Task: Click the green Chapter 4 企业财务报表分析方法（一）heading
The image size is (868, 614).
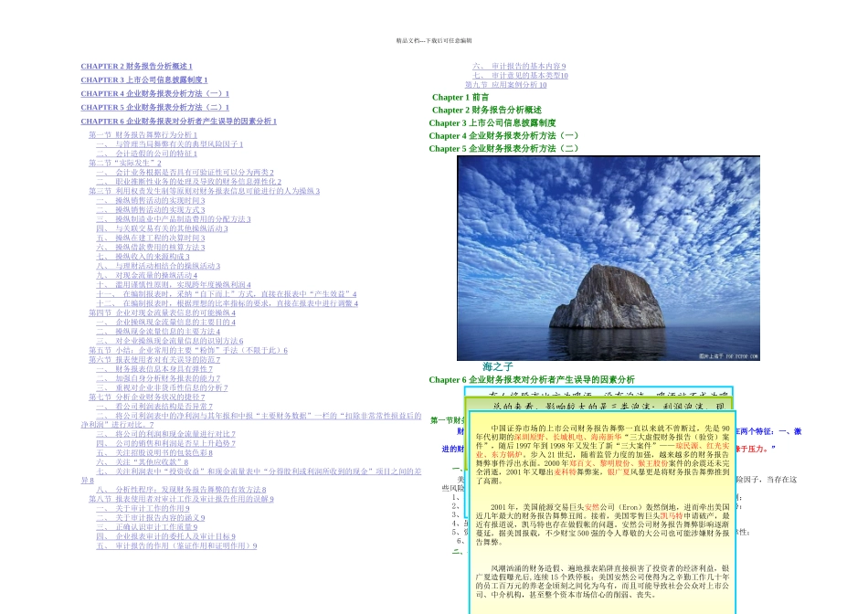Action: point(503,135)
